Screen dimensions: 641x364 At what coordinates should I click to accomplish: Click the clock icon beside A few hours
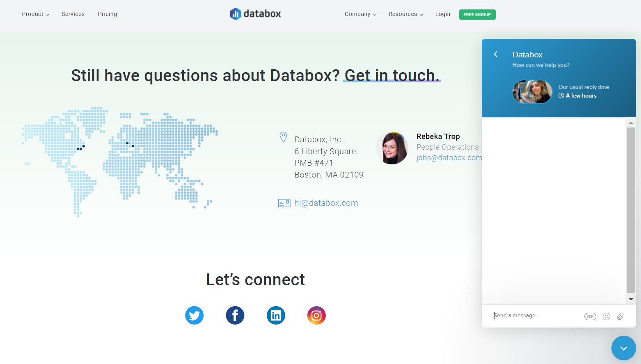click(x=561, y=96)
